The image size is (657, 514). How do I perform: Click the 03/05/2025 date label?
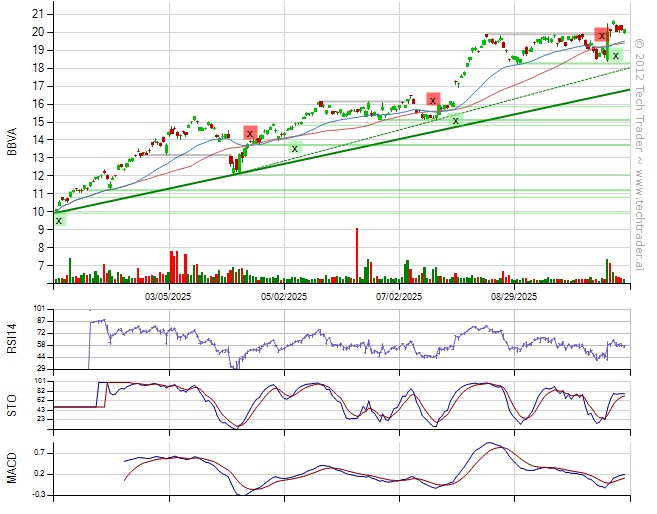pos(168,297)
